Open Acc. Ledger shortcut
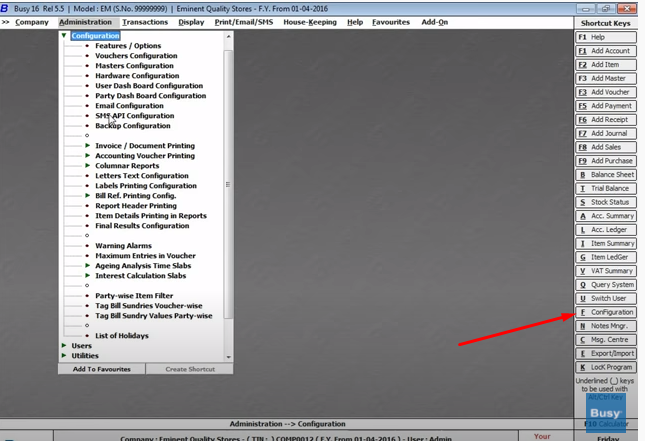Viewport: 645px width, 441px height. pos(606,230)
